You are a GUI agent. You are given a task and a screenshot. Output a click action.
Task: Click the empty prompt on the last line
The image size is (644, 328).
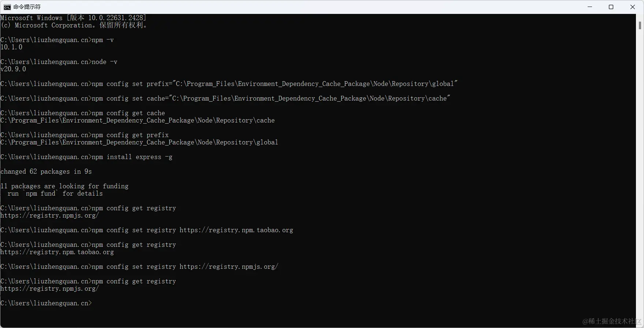click(x=46, y=303)
